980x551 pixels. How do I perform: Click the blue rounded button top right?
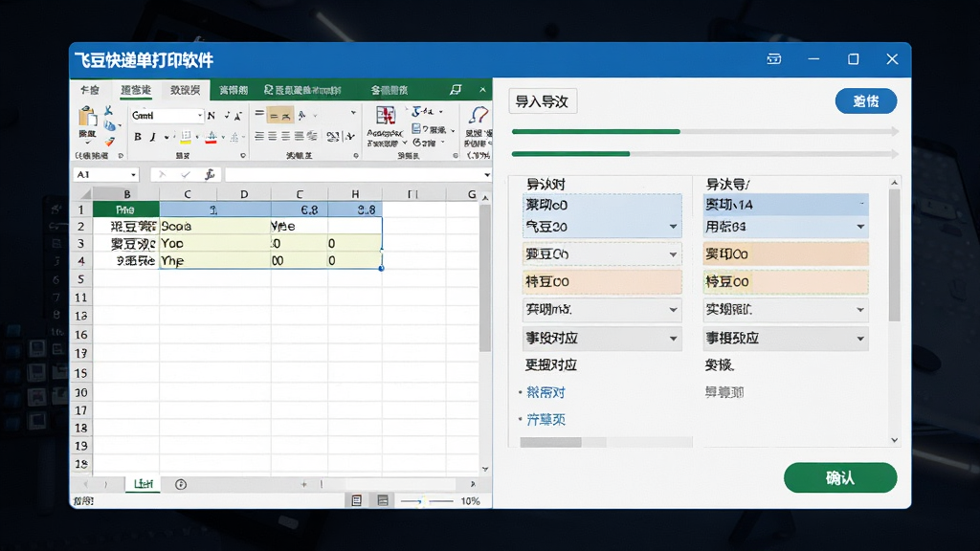[865, 101]
